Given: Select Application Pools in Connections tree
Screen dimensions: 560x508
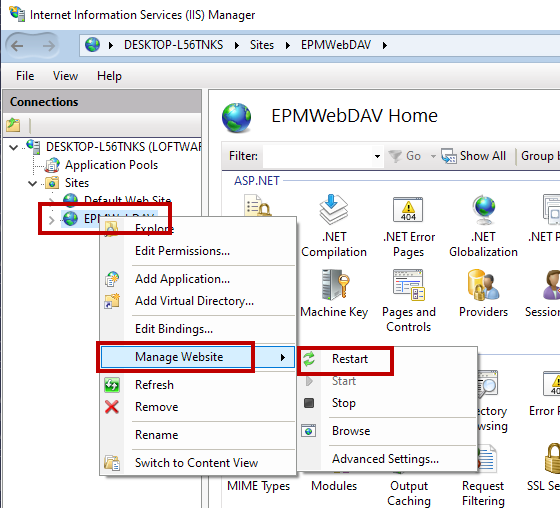Looking at the screenshot, I should click(111, 165).
